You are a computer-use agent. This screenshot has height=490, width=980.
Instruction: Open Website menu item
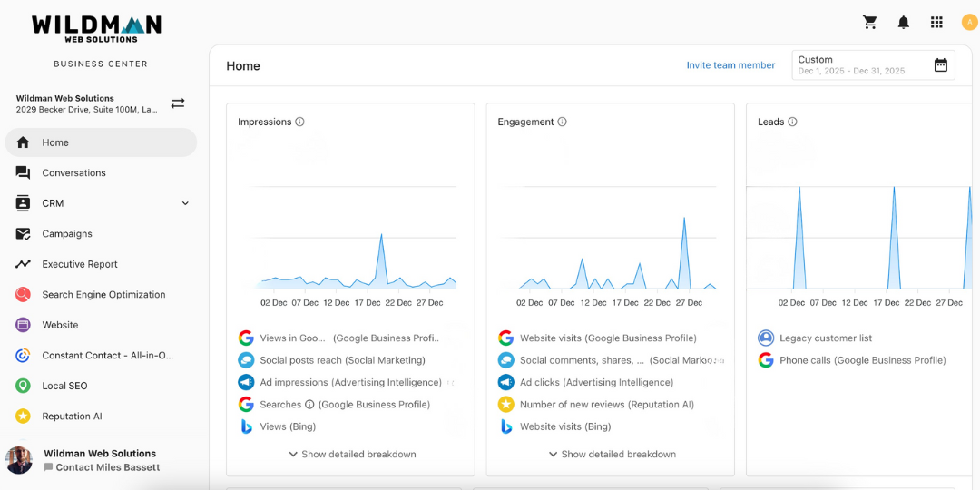pos(101,325)
